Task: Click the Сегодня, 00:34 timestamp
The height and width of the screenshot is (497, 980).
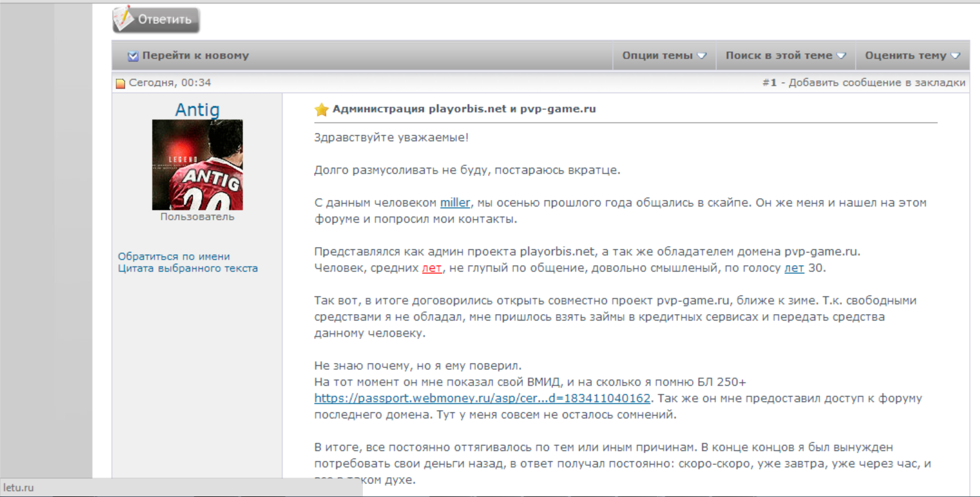Action: click(170, 83)
